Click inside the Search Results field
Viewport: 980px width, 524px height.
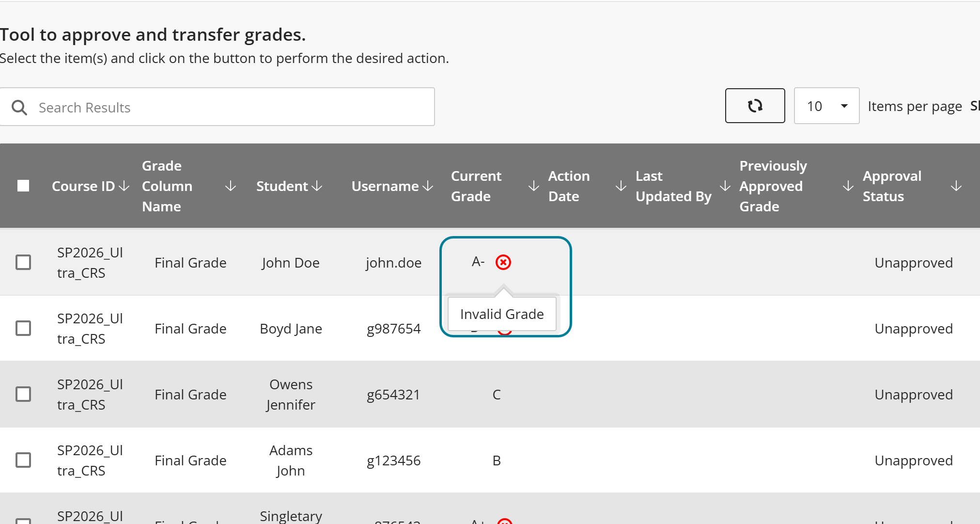tap(218, 107)
